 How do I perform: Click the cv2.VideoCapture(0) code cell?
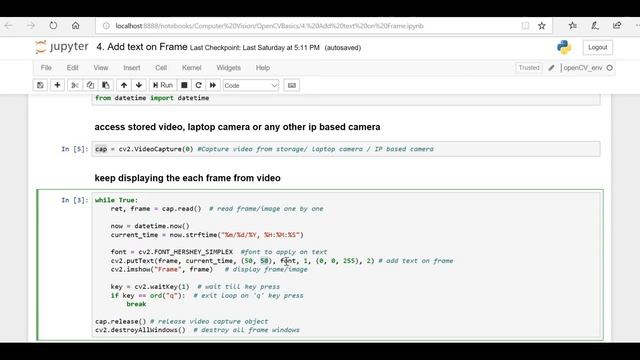(x=346, y=149)
